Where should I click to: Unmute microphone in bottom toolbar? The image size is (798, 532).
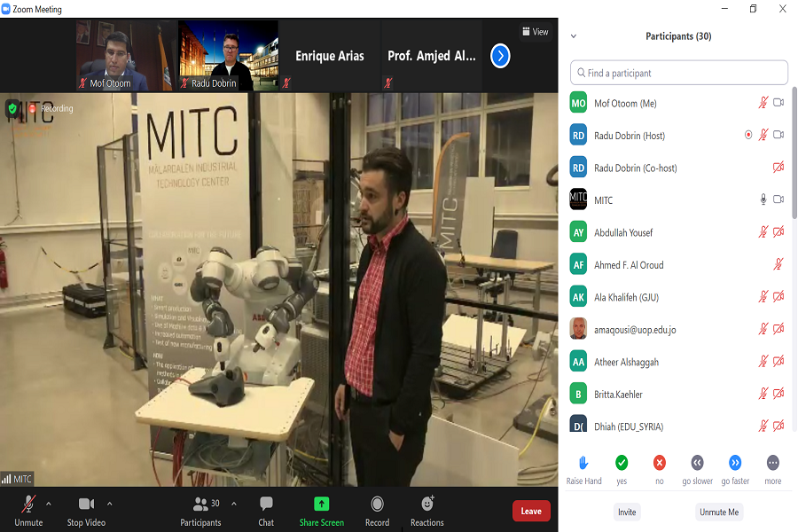28,511
